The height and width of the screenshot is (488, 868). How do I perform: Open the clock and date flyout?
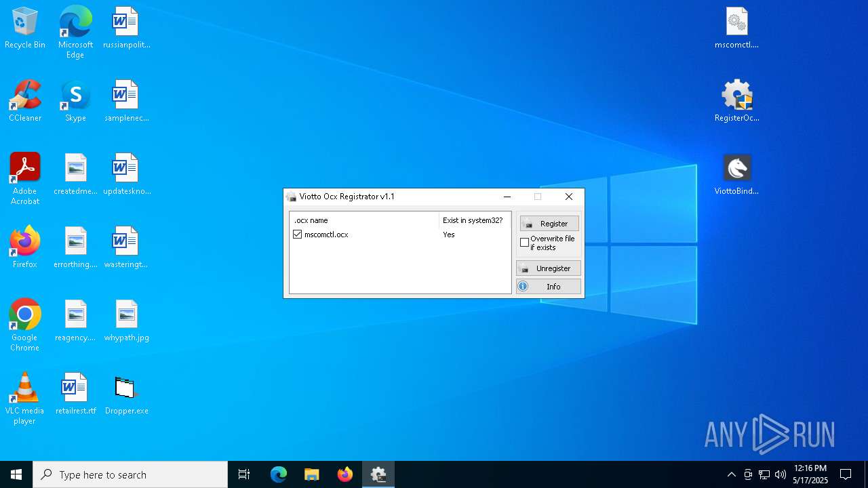point(810,474)
